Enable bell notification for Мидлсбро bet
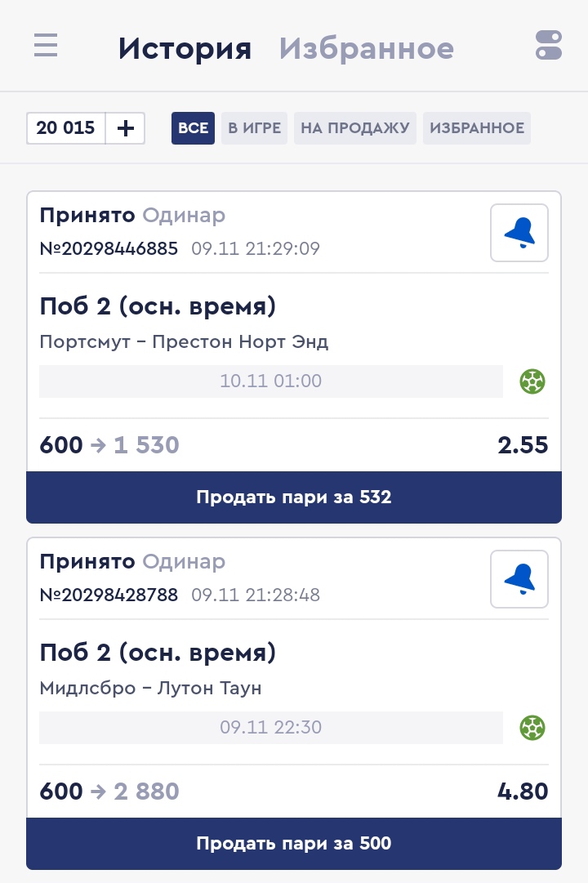The width and height of the screenshot is (588, 883). pyautogui.click(x=519, y=579)
